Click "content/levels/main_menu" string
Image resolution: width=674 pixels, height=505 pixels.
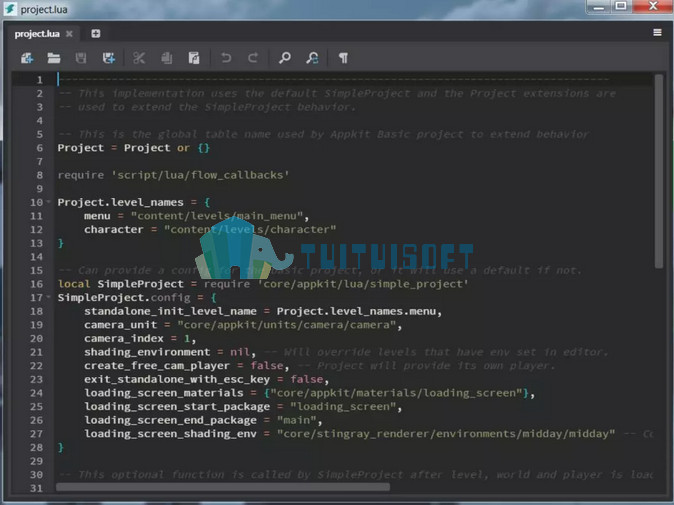tap(217, 216)
